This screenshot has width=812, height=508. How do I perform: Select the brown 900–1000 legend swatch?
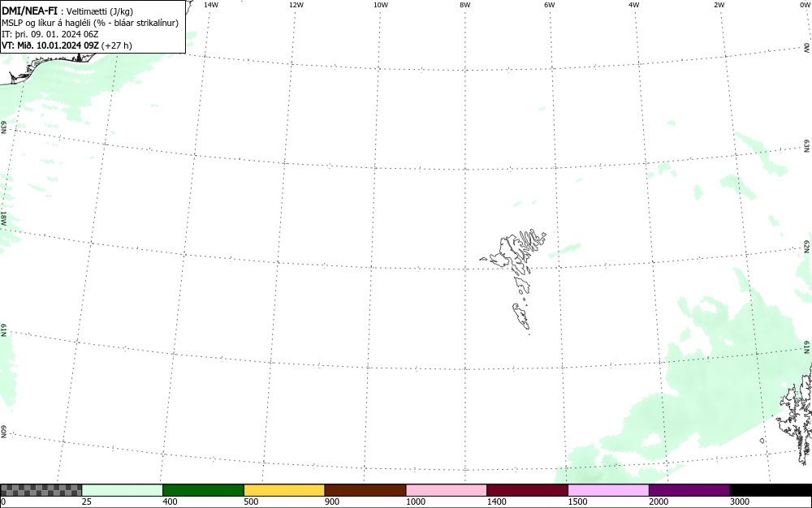(x=365, y=490)
